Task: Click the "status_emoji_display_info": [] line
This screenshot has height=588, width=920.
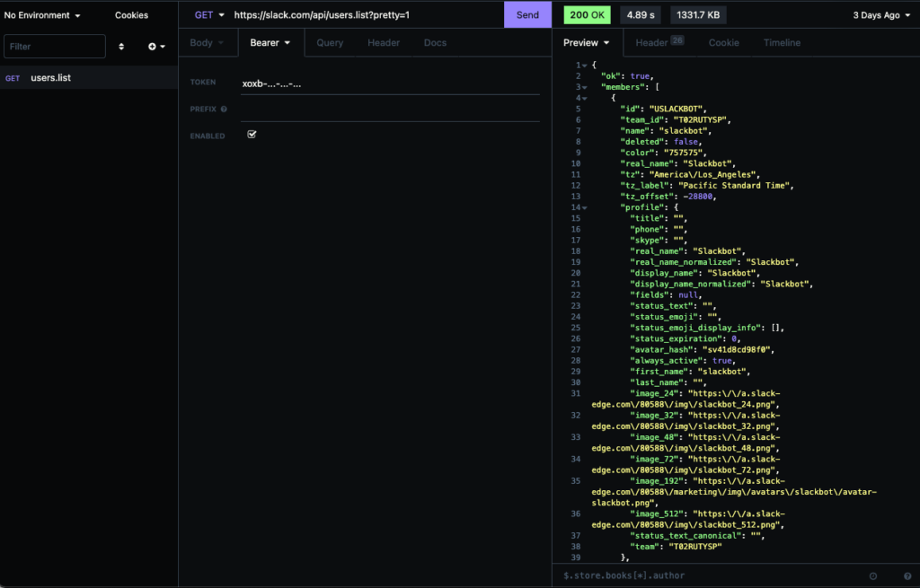Action: (708, 328)
